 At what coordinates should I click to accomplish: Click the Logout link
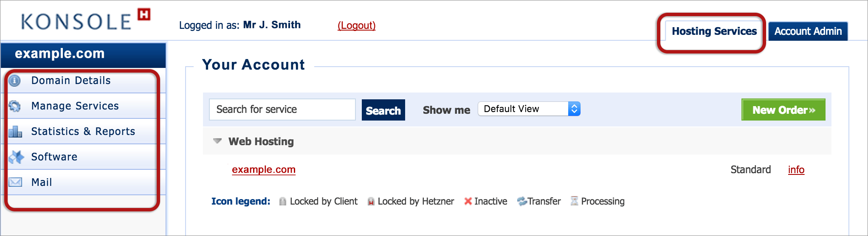click(356, 25)
